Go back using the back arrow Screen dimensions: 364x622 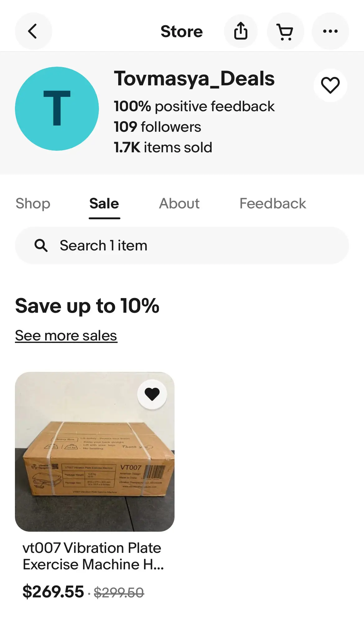pyautogui.click(x=33, y=31)
